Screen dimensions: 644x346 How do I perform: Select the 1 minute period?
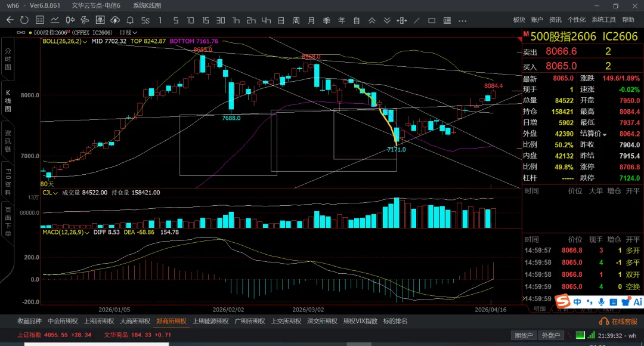click(x=160, y=20)
